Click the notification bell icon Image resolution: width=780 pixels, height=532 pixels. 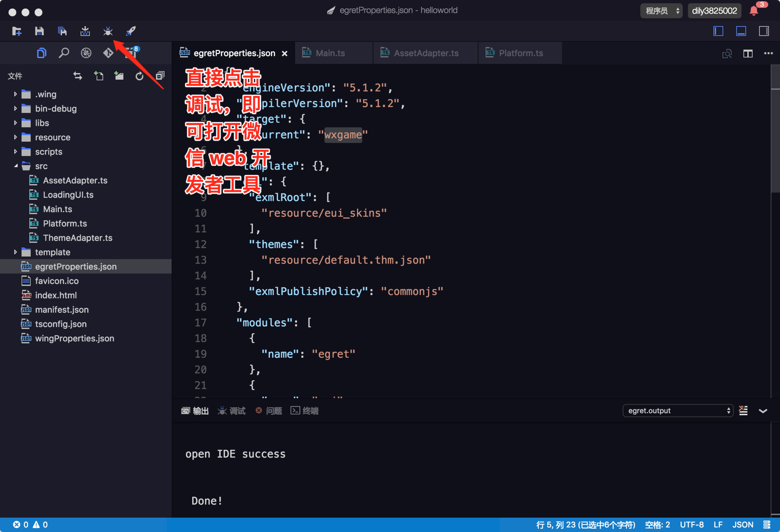coord(754,11)
